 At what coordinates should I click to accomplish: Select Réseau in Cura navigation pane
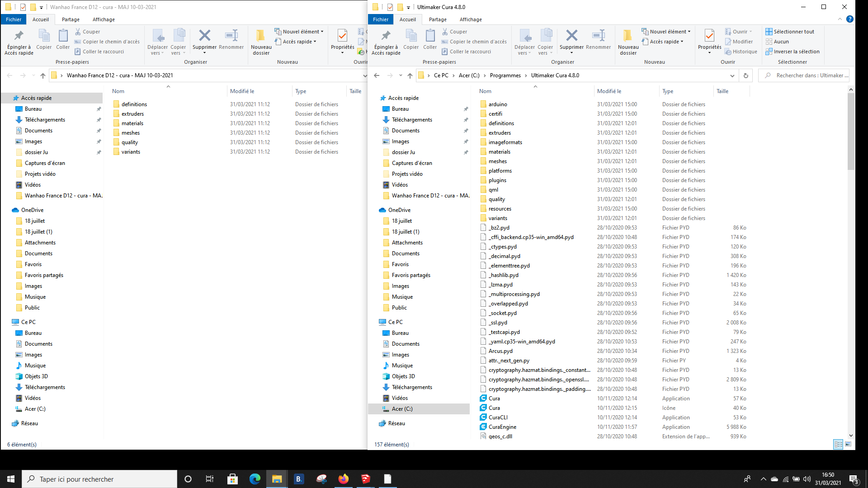[396, 423]
